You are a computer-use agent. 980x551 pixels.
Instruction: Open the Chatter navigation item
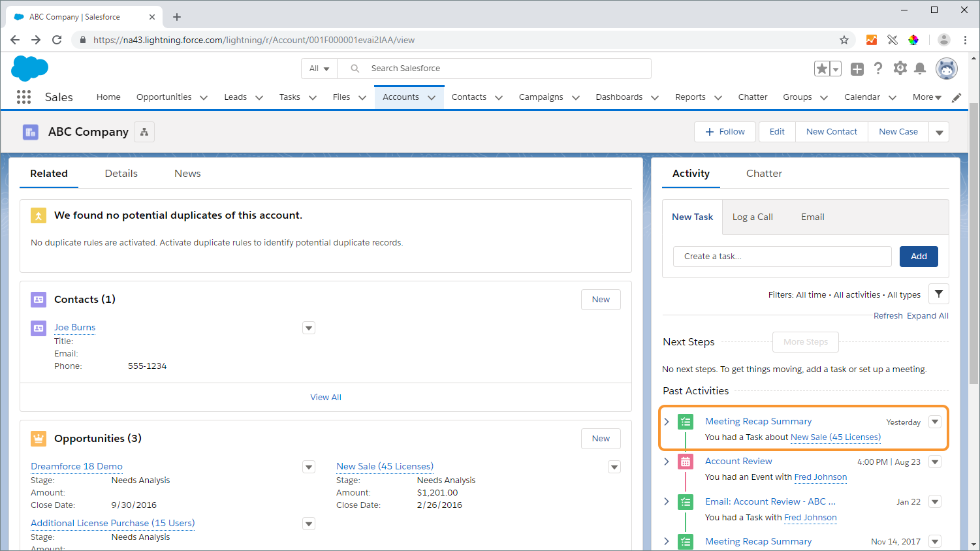[x=753, y=97]
